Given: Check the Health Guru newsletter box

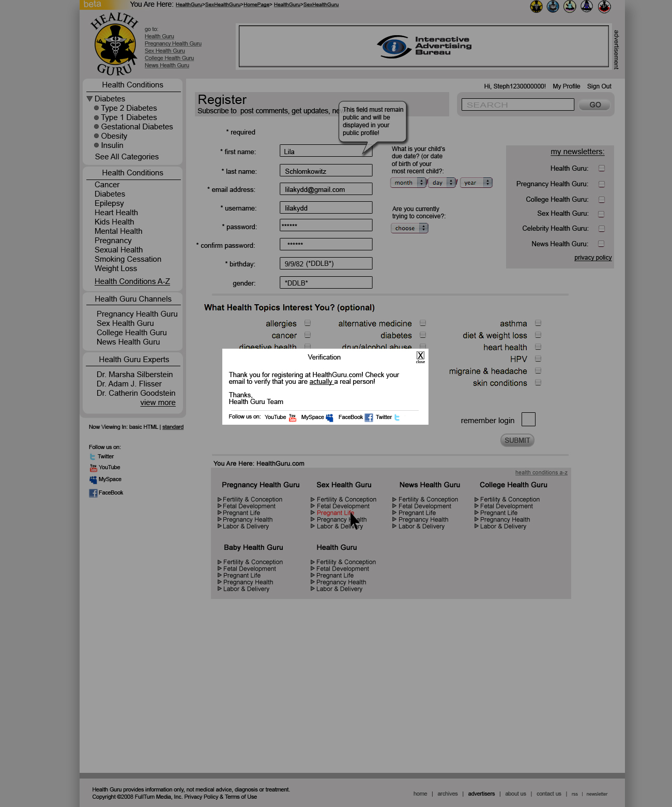Looking at the screenshot, I should pyautogui.click(x=602, y=168).
